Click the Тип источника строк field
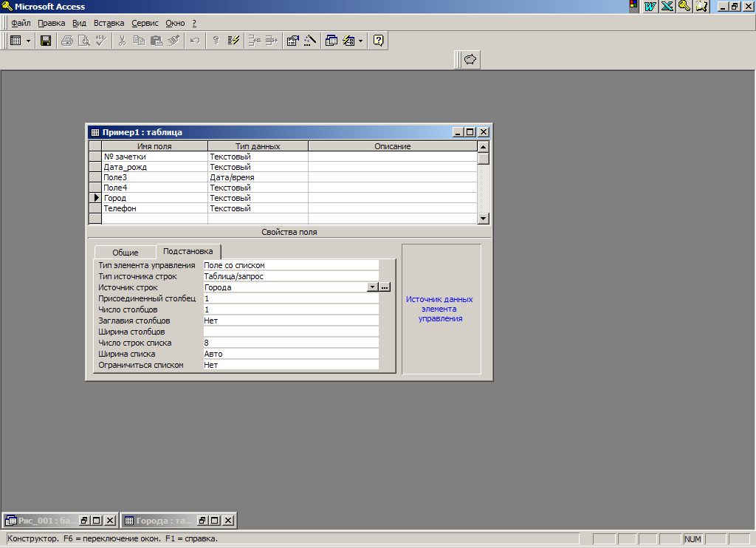 pyautogui.click(x=291, y=276)
